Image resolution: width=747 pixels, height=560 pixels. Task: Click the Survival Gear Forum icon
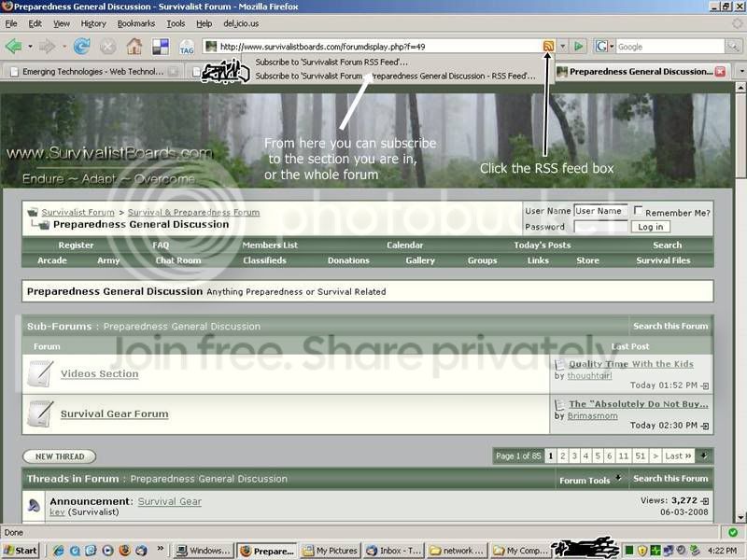tap(40, 413)
